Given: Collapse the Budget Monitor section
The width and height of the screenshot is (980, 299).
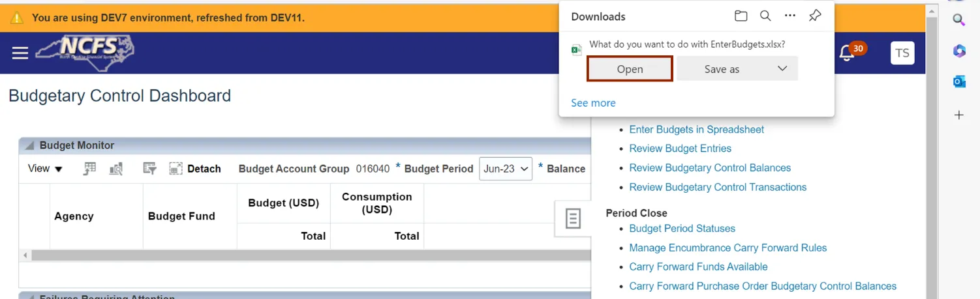Looking at the screenshot, I should (x=29, y=146).
